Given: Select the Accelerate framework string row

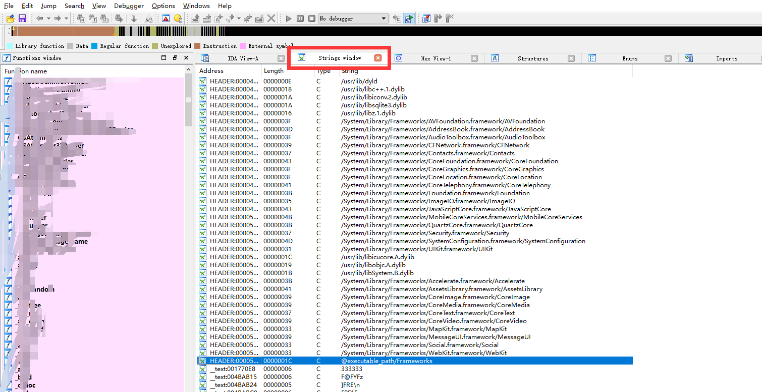Looking at the screenshot, I should (x=415, y=281).
